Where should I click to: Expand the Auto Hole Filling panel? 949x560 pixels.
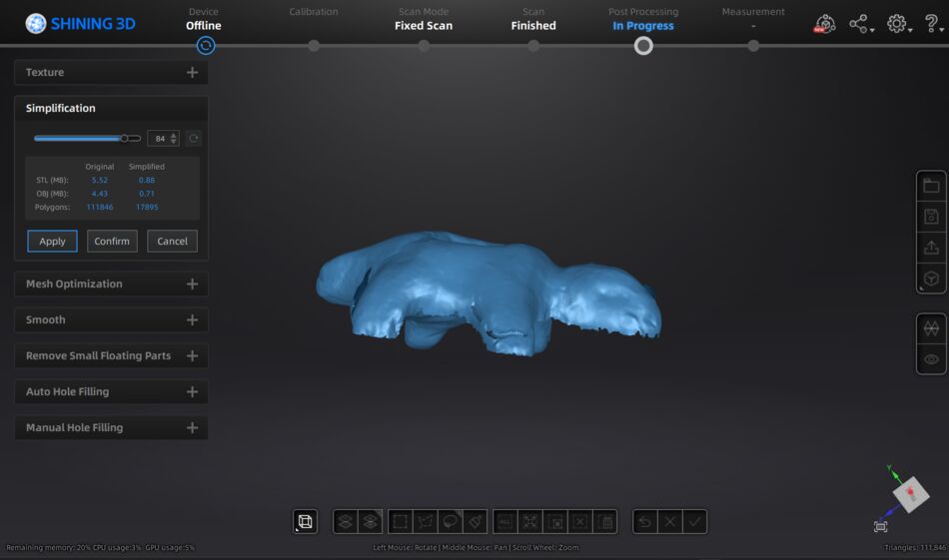tap(111, 392)
